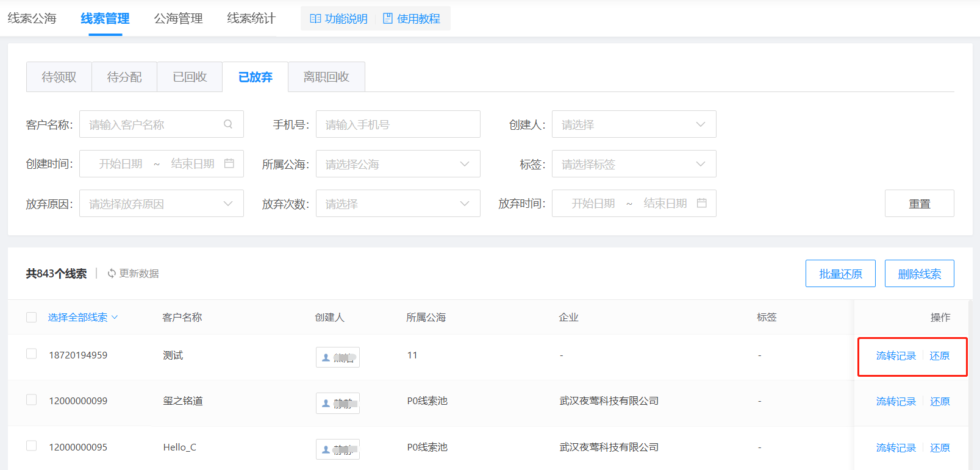Focus the 手机号 input field

tap(398, 124)
